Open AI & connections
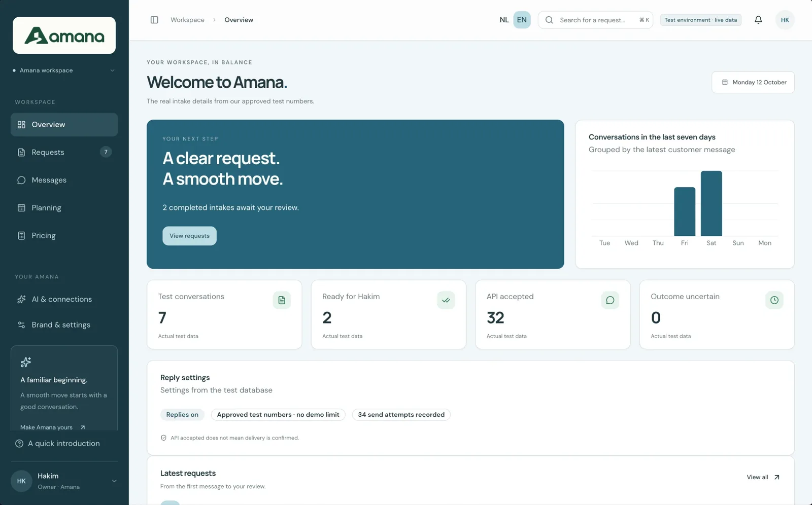The height and width of the screenshot is (505, 812). 64,299
